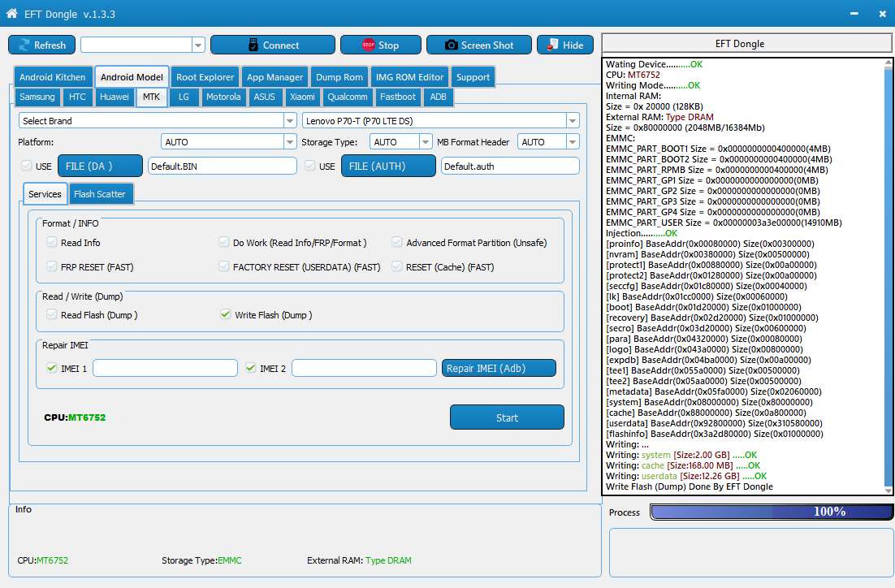Toggle USE checkbox for AUTH file
Viewport: 895px width, 588px height.
click(x=310, y=166)
